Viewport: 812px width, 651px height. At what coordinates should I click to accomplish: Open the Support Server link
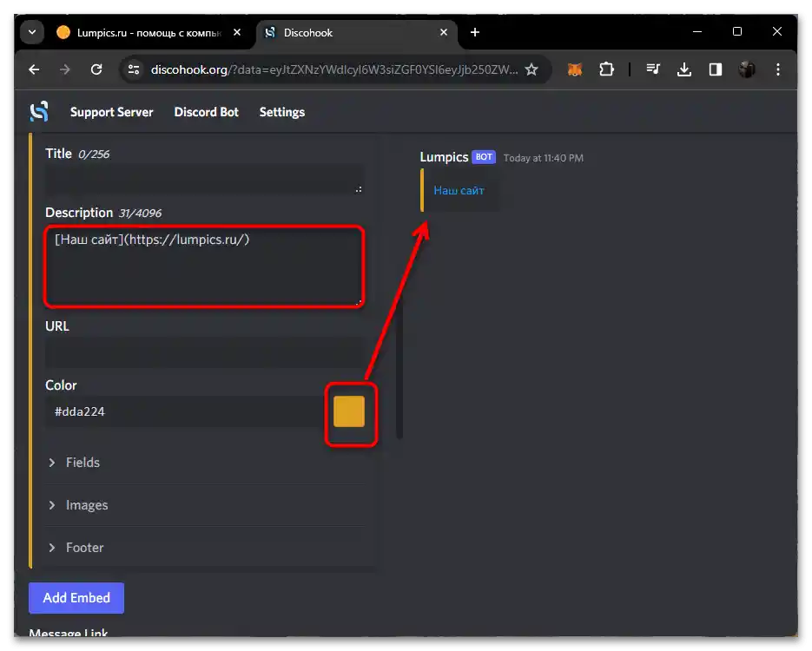(x=111, y=112)
